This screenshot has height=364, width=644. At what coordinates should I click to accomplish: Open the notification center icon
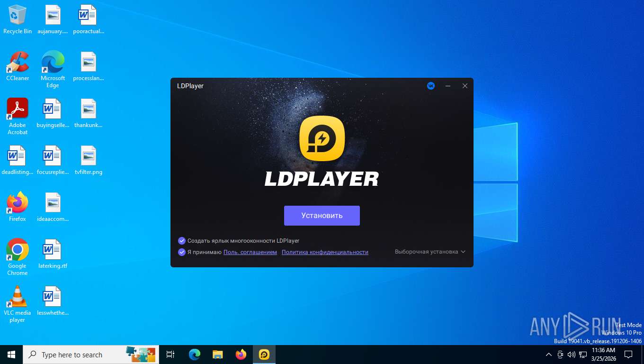coord(628,355)
